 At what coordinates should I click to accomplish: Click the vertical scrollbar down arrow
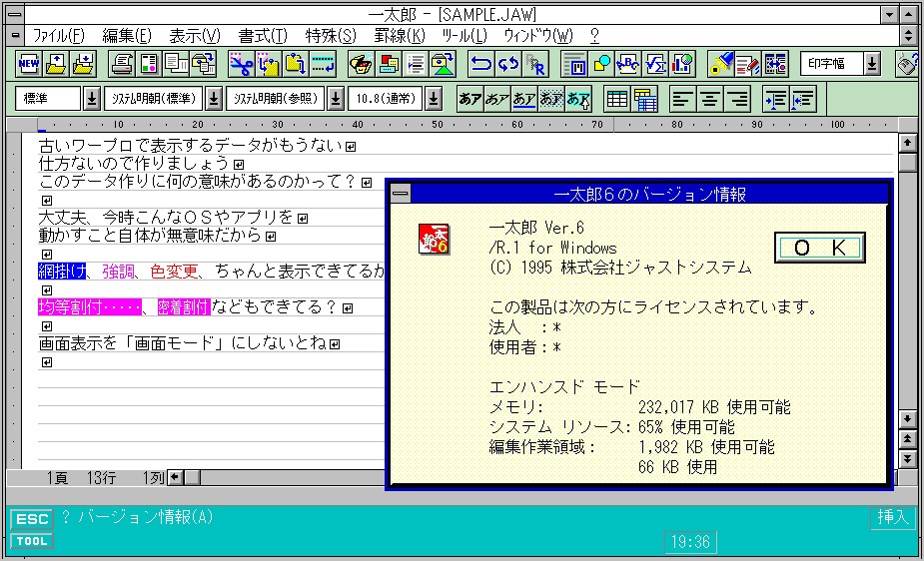click(907, 419)
